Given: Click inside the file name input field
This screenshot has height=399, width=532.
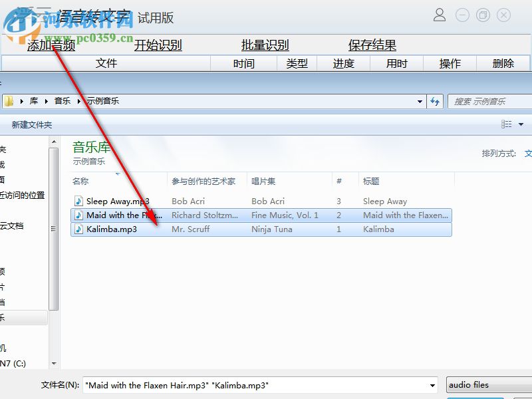Looking at the screenshot, I should pyautogui.click(x=233, y=384).
